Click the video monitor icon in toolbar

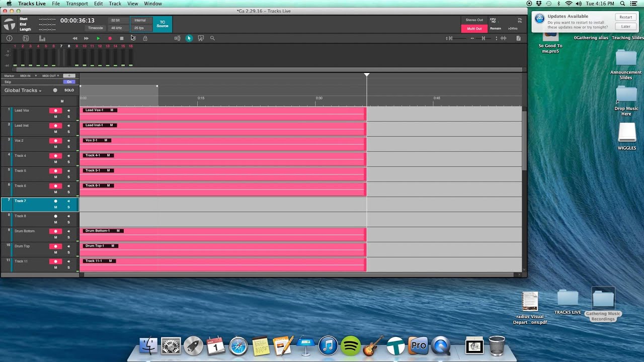coord(177,38)
